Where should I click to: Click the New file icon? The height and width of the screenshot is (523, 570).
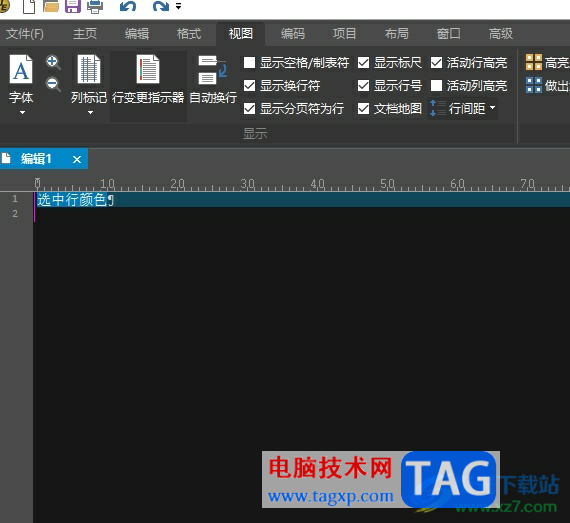29,6
